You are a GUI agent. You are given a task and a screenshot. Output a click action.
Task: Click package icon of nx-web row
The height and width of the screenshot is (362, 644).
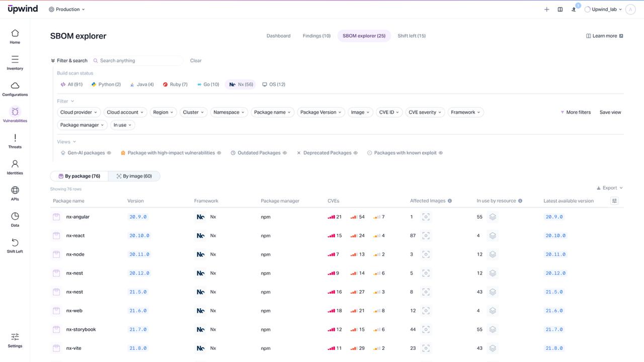click(57, 311)
